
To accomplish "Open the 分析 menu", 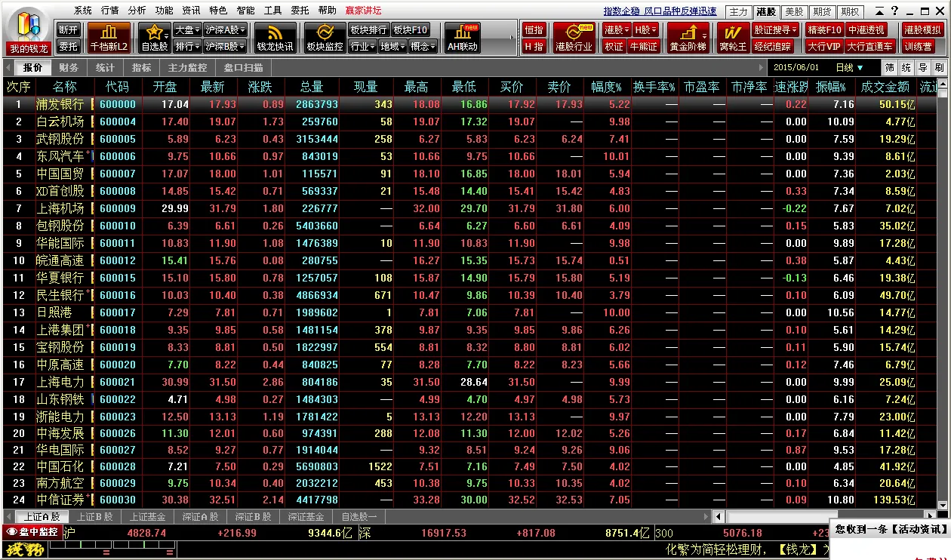I will coord(137,11).
